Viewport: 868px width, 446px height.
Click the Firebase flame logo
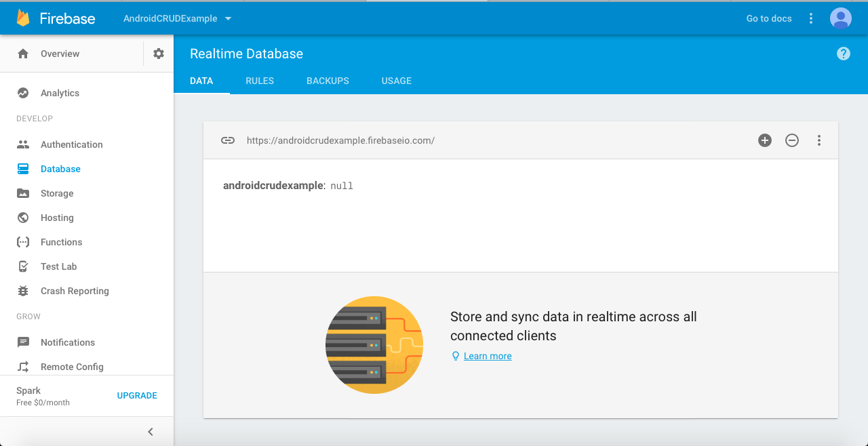(x=23, y=18)
